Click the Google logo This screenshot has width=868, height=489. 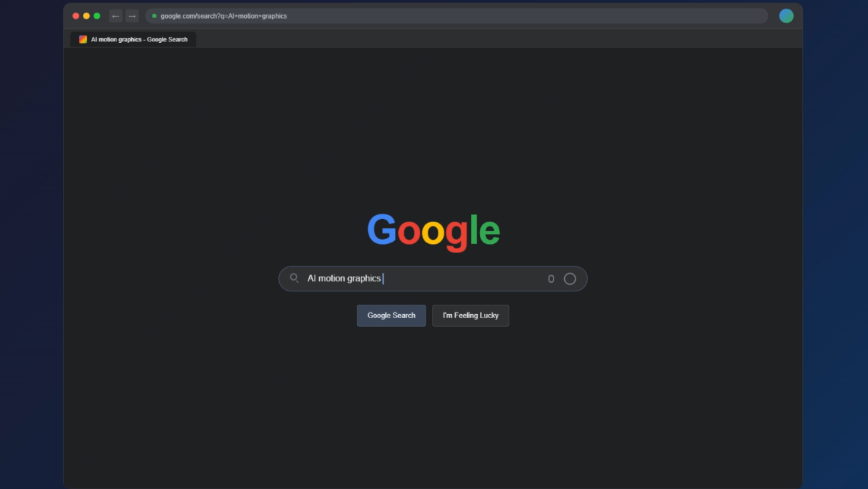coord(433,230)
